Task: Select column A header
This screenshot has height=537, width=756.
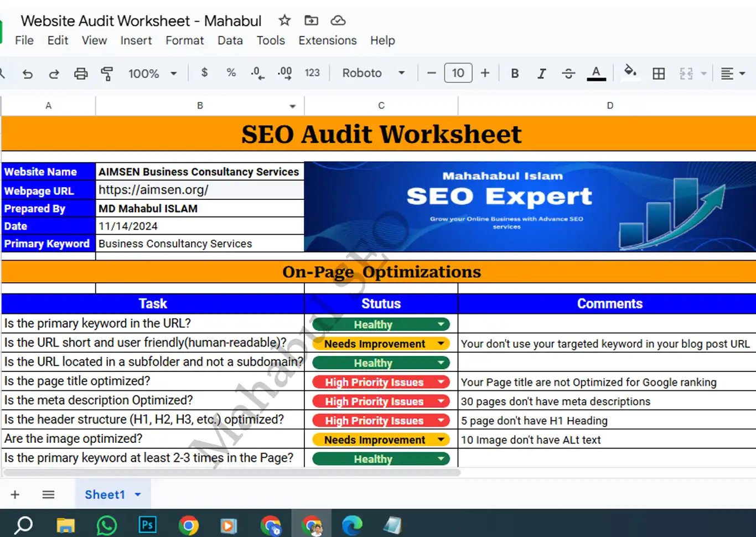Action: point(49,105)
